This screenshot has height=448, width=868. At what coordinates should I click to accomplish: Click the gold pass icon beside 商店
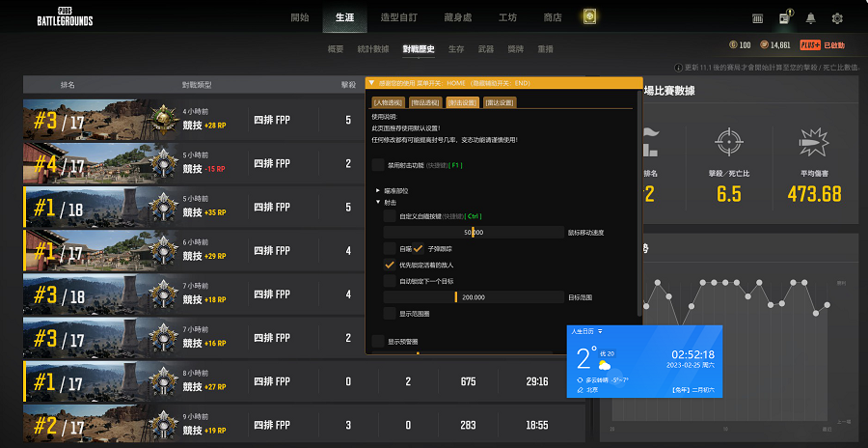pyautogui.click(x=590, y=17)
